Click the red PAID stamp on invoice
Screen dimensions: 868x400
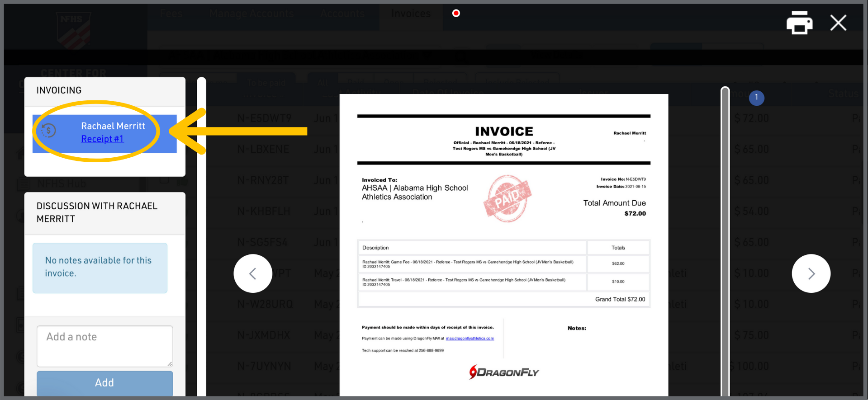coord(507,198)
